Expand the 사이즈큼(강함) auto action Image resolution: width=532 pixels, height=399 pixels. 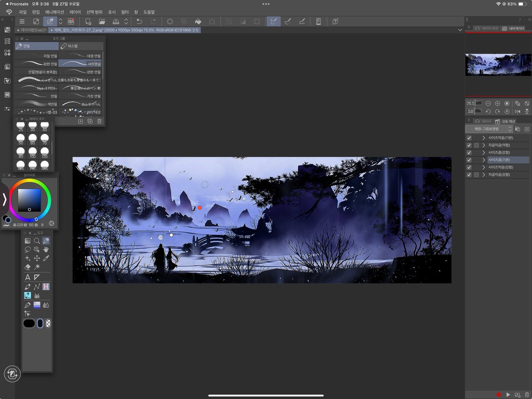484,153
